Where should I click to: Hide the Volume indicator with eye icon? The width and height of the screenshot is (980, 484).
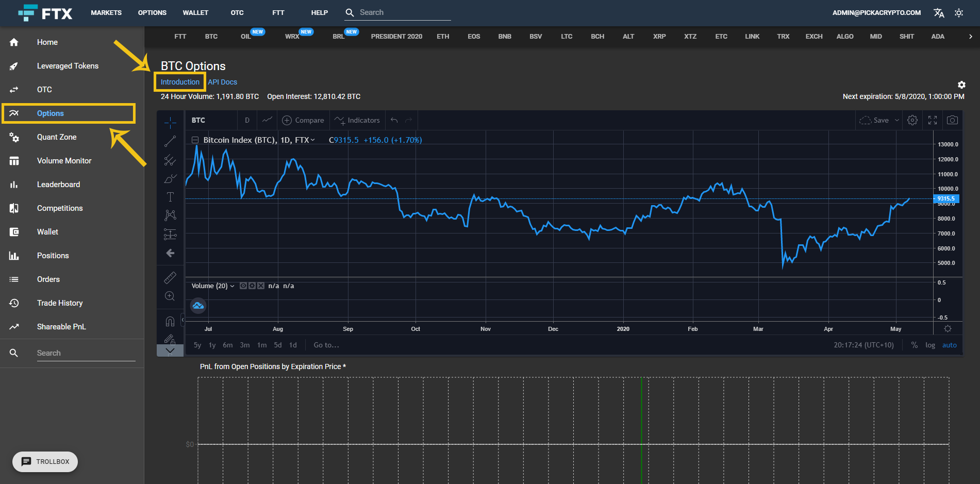pyautogui.click(x=243, y=286)
